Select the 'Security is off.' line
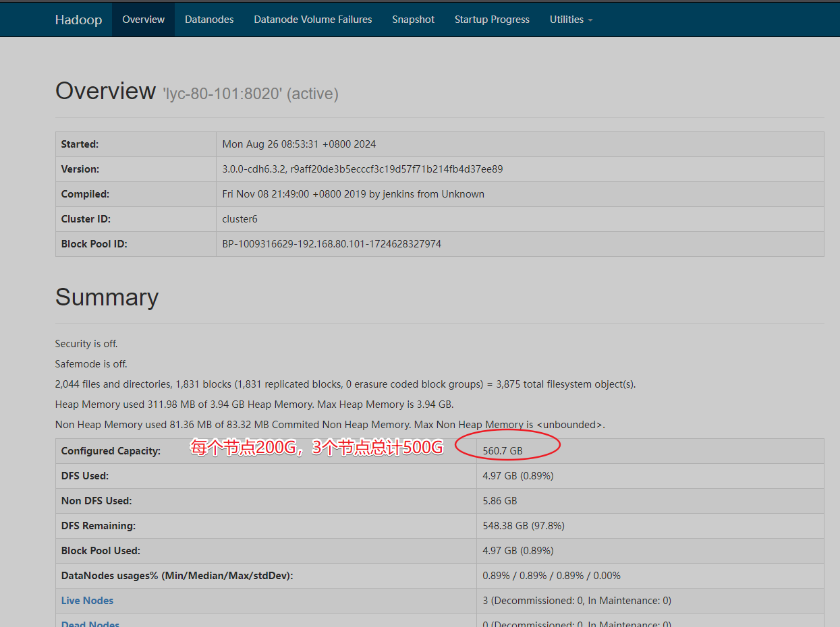The width and height of the screenshot is (840, 627). pyautogui.click(x=86, y=343)
